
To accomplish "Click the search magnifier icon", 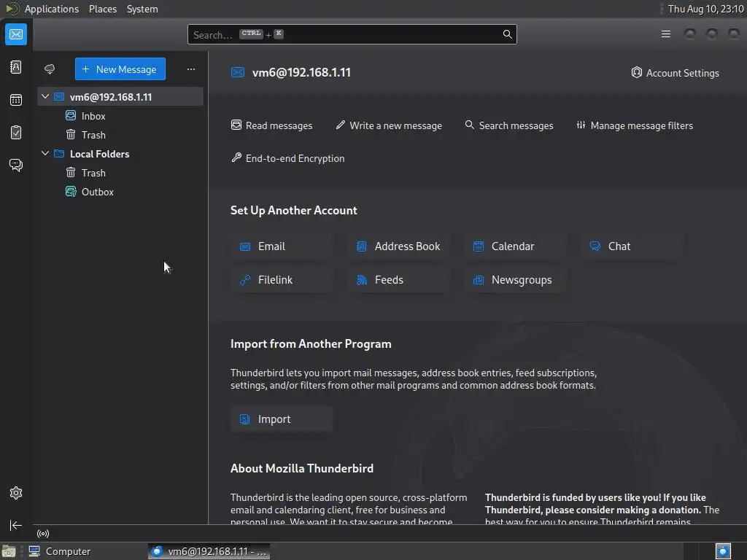I will [508, 34].
